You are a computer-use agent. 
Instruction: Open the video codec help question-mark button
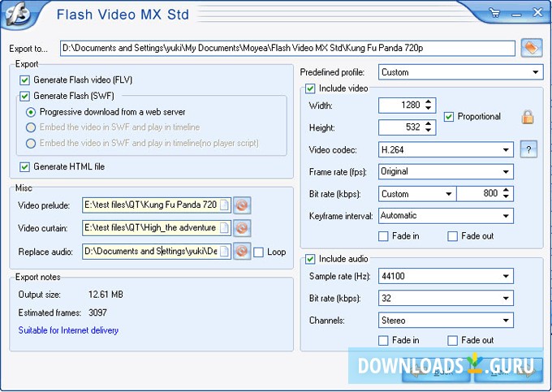click(528, 149)
